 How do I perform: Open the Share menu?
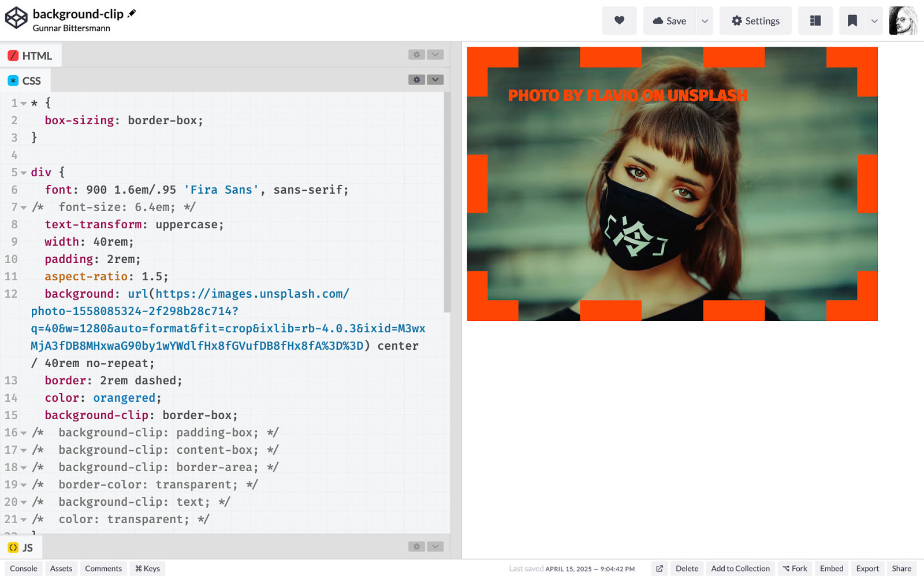[901, 569]
